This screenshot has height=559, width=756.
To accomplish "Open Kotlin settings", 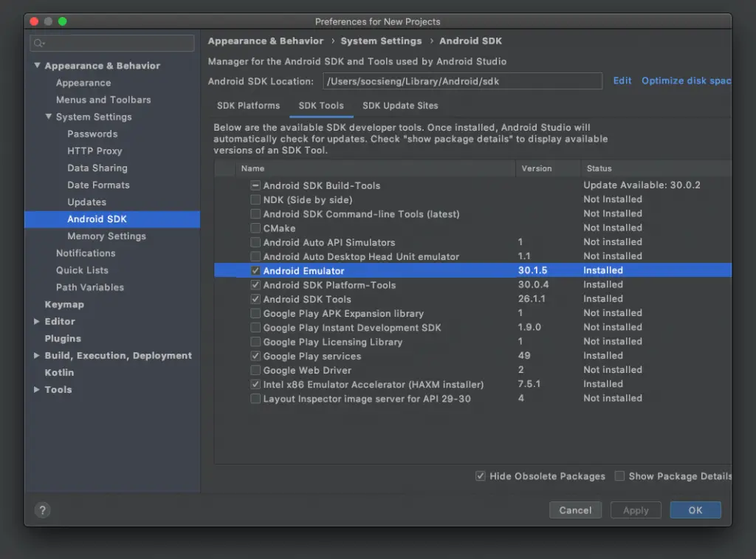I will 59,372.
